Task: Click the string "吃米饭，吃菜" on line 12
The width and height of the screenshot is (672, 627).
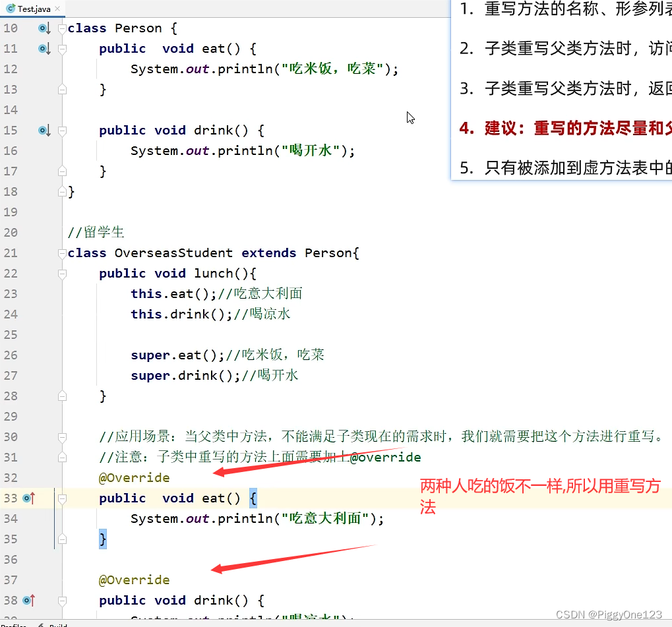Action: pos(332,69)
